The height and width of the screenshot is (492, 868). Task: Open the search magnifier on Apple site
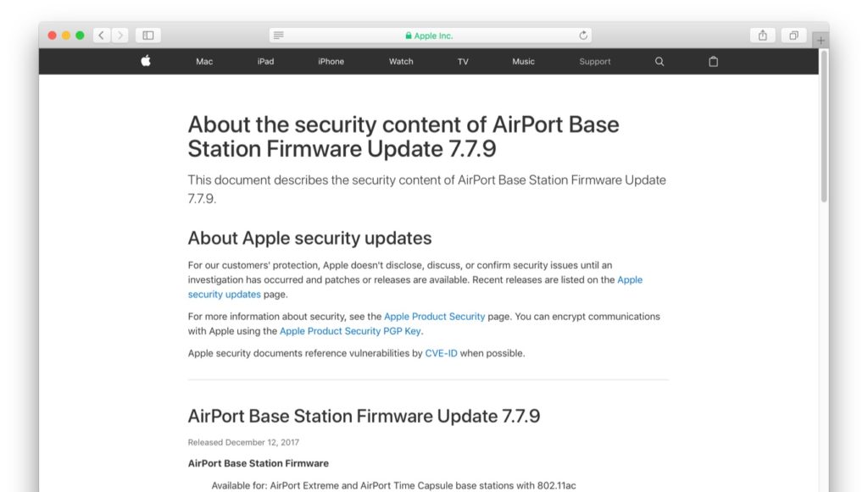pos(659,62)
